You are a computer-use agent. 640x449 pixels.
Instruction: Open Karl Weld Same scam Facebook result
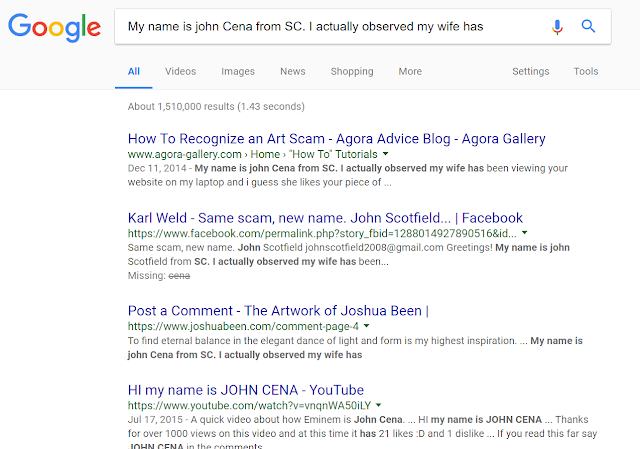click(325, 218)
